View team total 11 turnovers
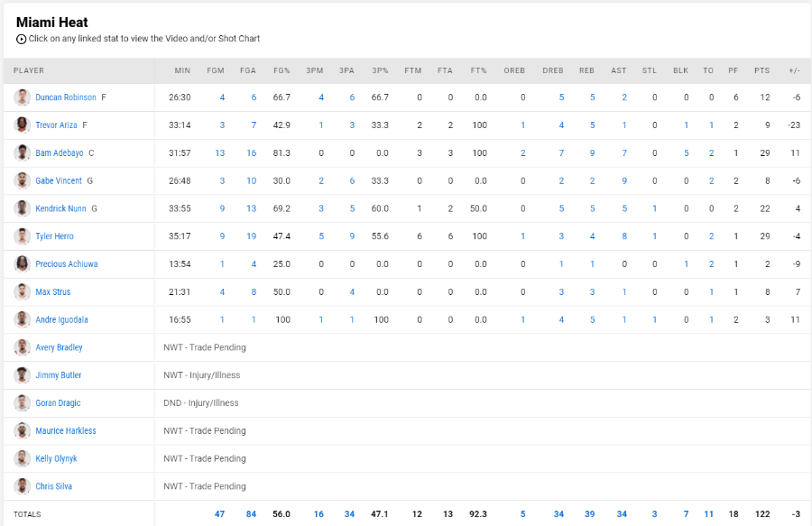Screen dimensions: 812x526 tap(709, 514)
